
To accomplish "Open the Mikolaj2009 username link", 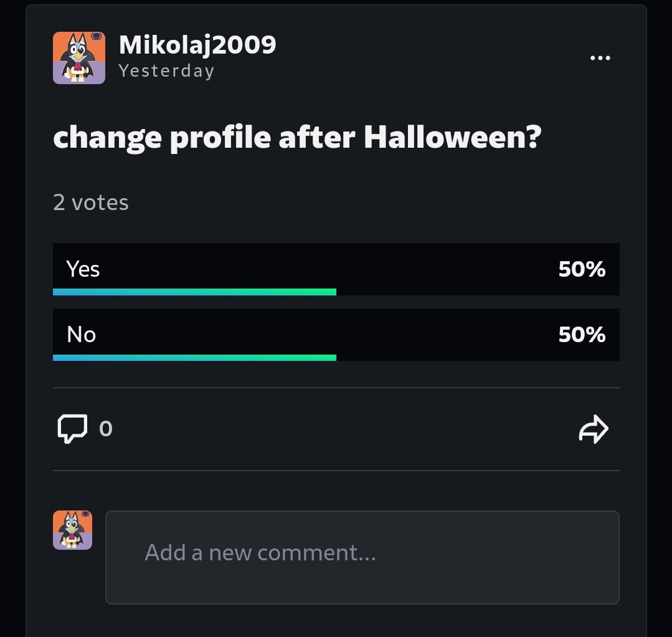I will [x=197, y=45].
